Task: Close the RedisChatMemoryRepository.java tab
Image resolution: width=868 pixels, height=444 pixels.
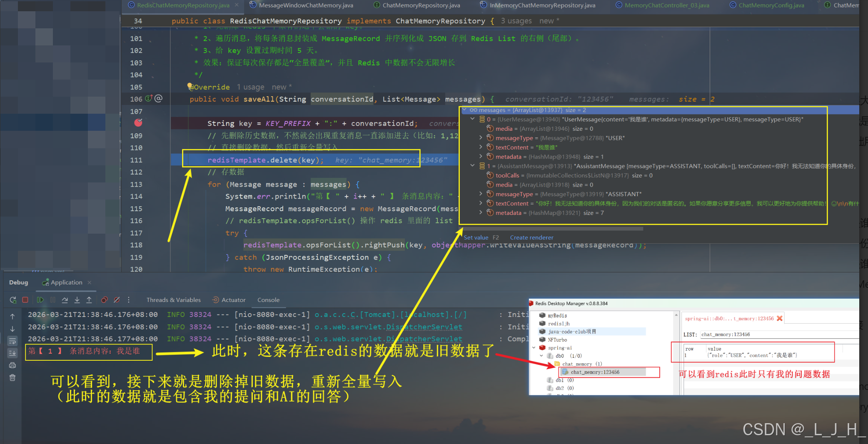Action: coord(237,5)
